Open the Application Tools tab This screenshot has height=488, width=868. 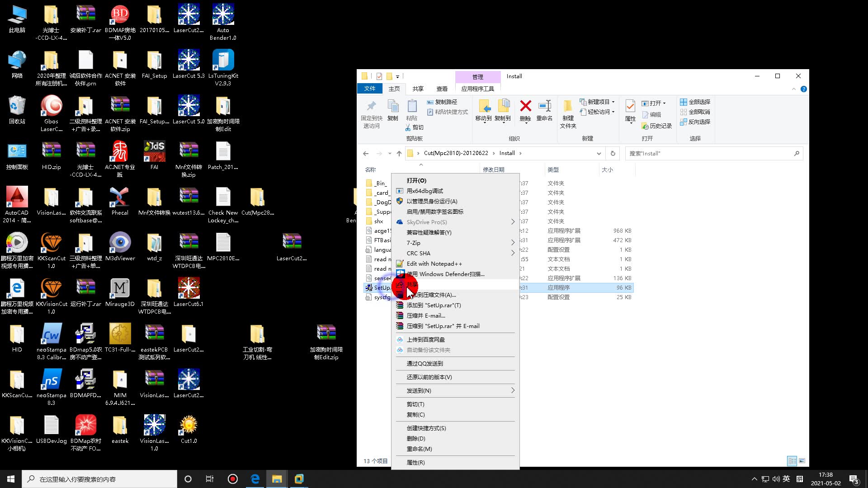478,89
